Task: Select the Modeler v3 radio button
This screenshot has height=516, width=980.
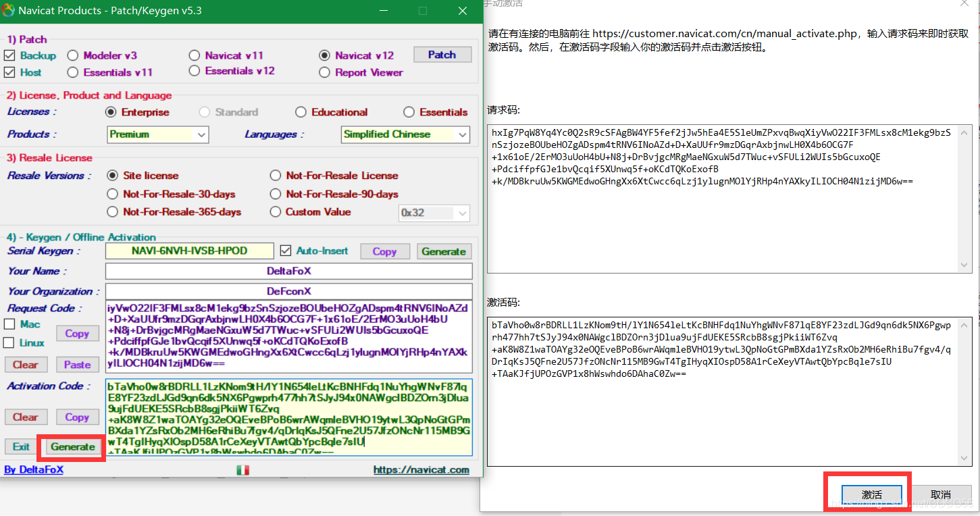Action: coord(72,55)
